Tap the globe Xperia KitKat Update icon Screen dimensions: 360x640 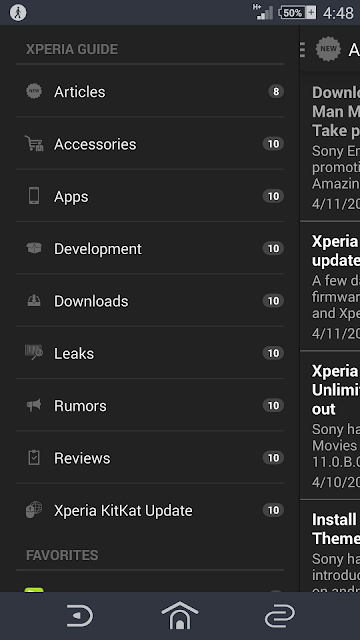pyautogui.click(x=34, y=510)
